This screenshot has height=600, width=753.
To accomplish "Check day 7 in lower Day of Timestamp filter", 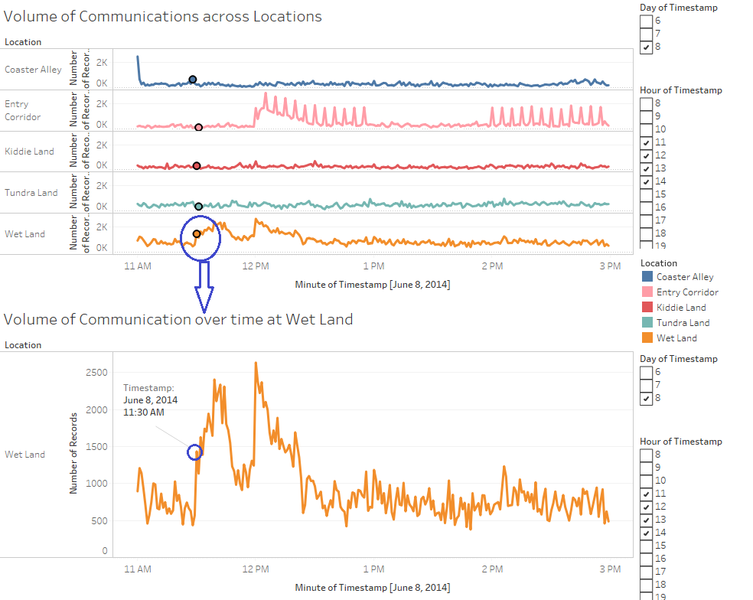I will 646,385.
